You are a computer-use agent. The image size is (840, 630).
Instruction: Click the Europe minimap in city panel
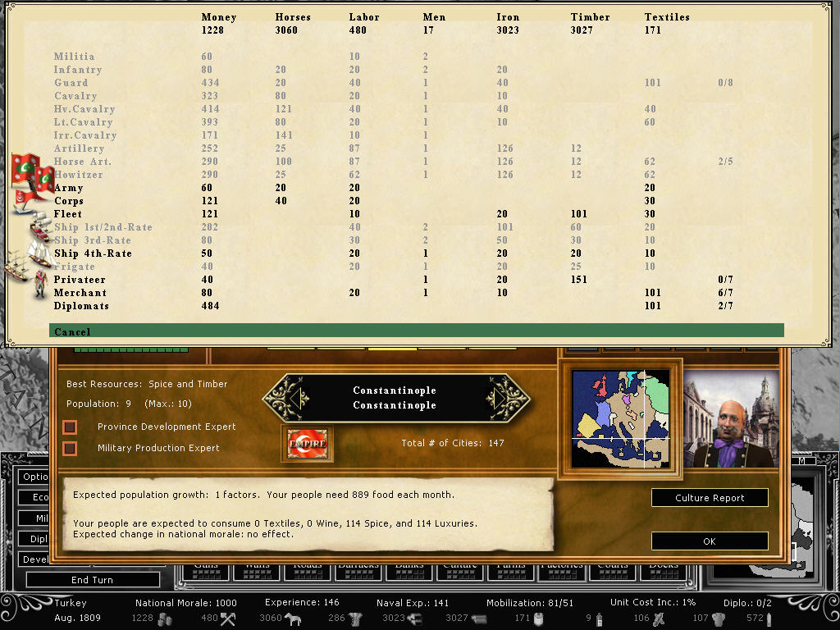620,419
